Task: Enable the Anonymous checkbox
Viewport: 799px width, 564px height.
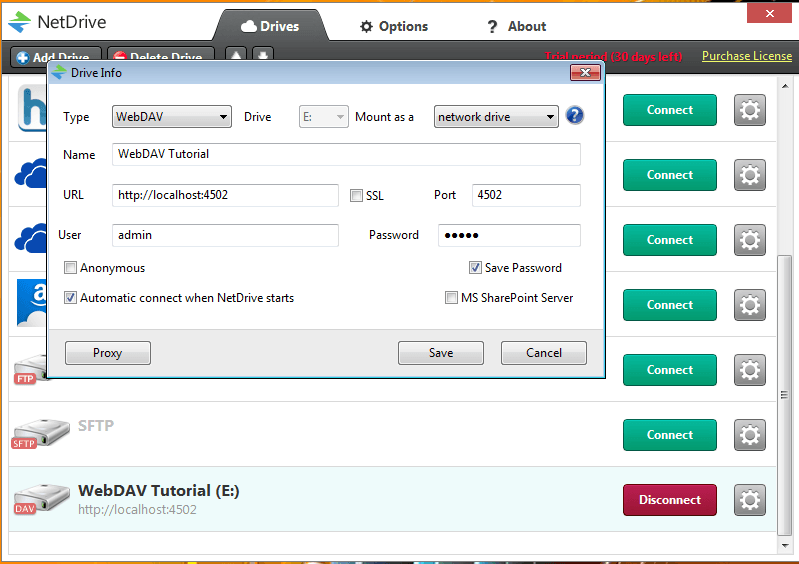Action: tap(70, 267)
